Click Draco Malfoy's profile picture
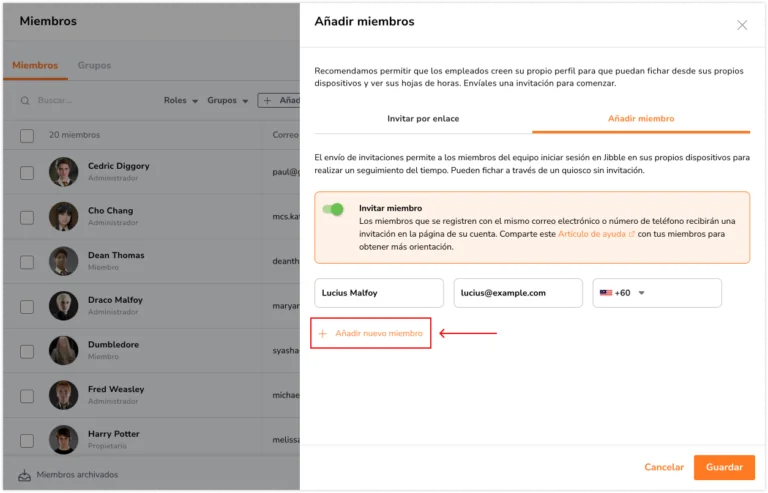 point(64,306)
